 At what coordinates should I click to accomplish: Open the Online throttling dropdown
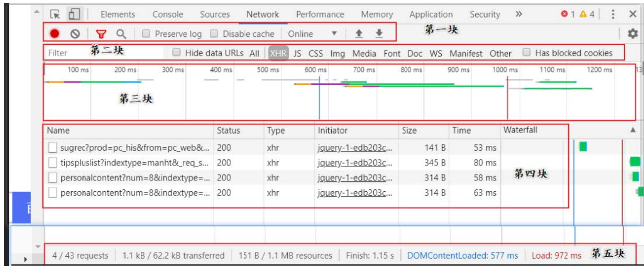pos(312,34)
